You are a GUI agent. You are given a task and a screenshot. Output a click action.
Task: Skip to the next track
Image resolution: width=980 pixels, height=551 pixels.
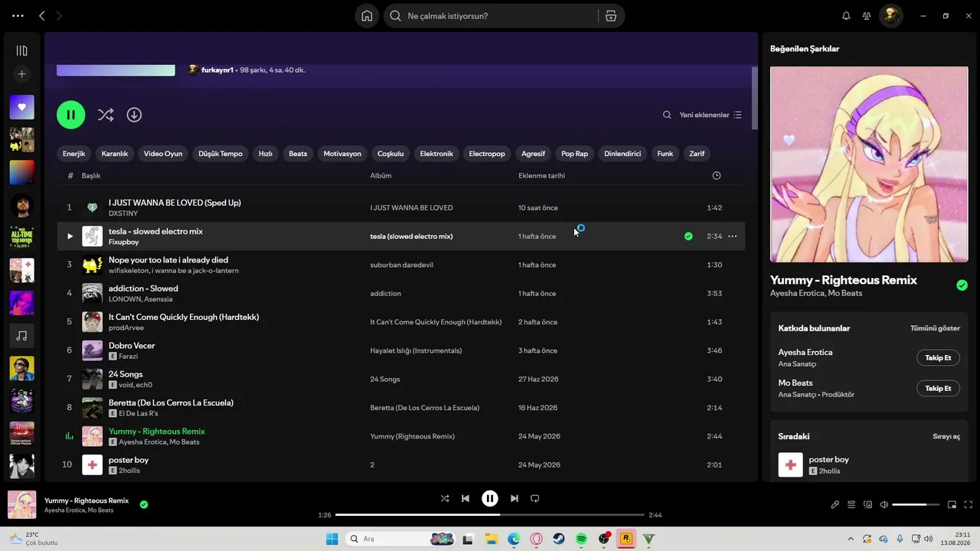click(514, 498)
